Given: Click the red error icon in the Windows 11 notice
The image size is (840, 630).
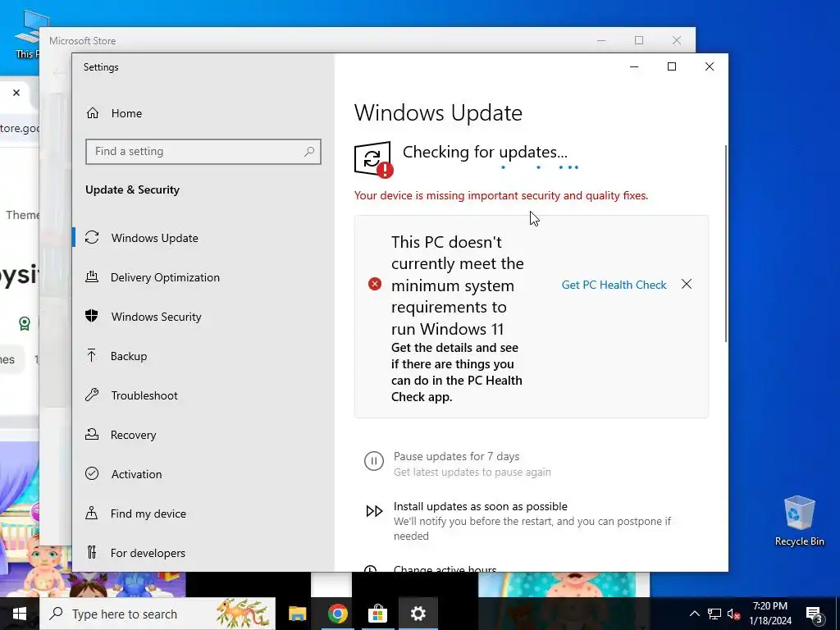Looking at the screenshot, I should (375, 284).
